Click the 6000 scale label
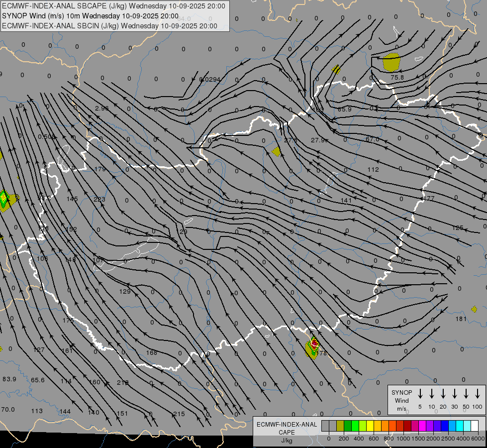 tap(478, 439)
